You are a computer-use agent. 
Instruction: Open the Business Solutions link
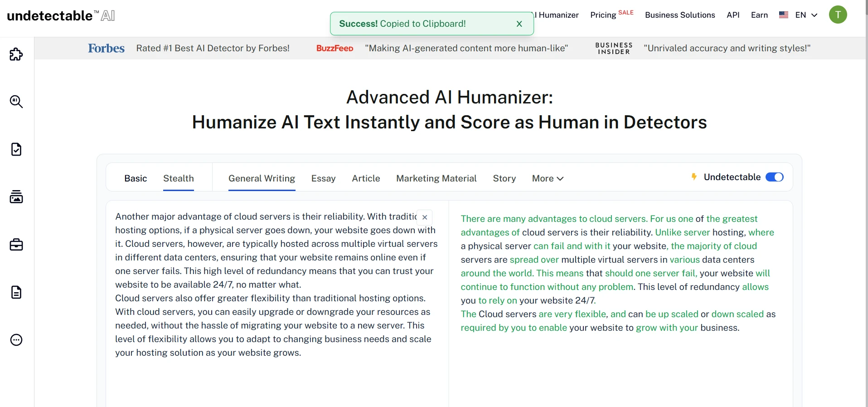click(680, 15)
